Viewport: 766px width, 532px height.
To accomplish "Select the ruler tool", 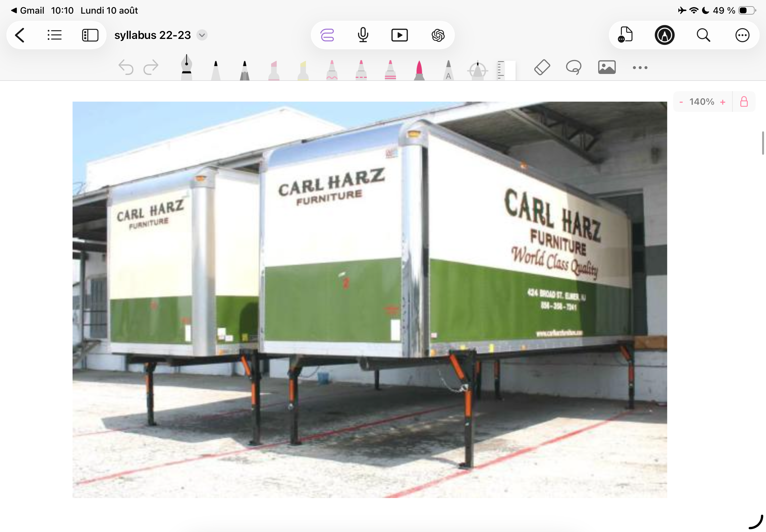I will [x=506, y=70].
